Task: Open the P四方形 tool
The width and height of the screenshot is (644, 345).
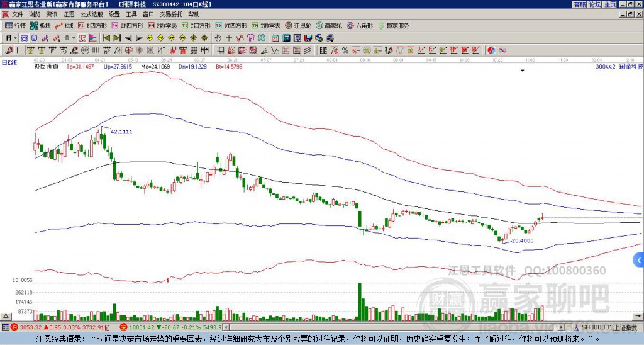Action: 92,25
